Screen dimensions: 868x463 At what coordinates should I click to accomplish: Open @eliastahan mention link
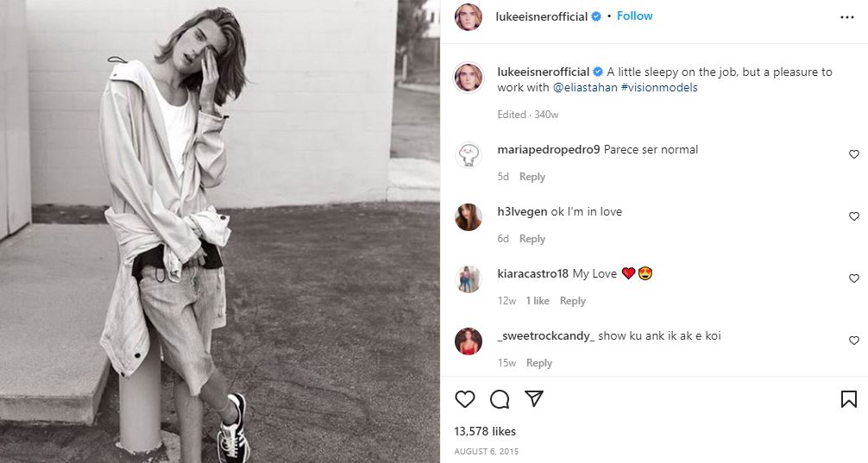click(x=585, y=87)
